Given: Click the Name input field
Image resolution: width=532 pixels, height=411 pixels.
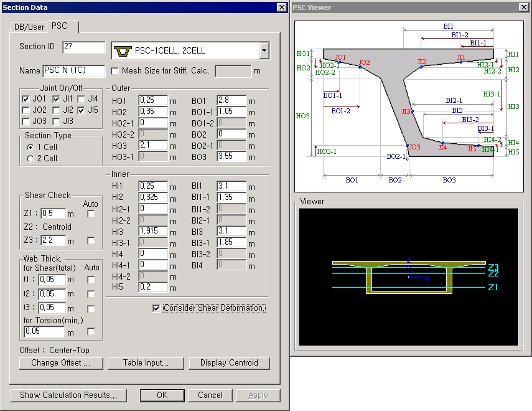Looking at the screenshot, I should coord(74,70).
